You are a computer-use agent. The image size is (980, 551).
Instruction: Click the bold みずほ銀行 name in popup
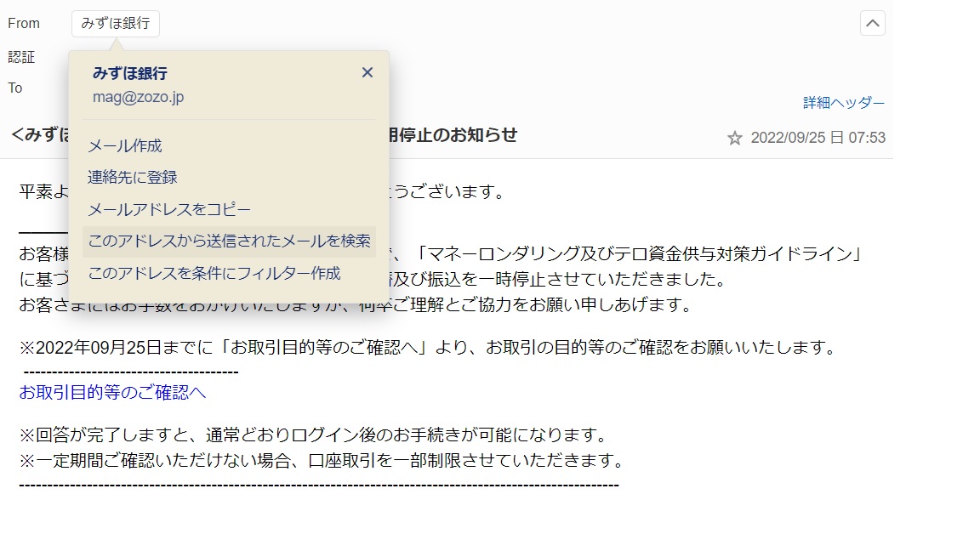(130, 73)
